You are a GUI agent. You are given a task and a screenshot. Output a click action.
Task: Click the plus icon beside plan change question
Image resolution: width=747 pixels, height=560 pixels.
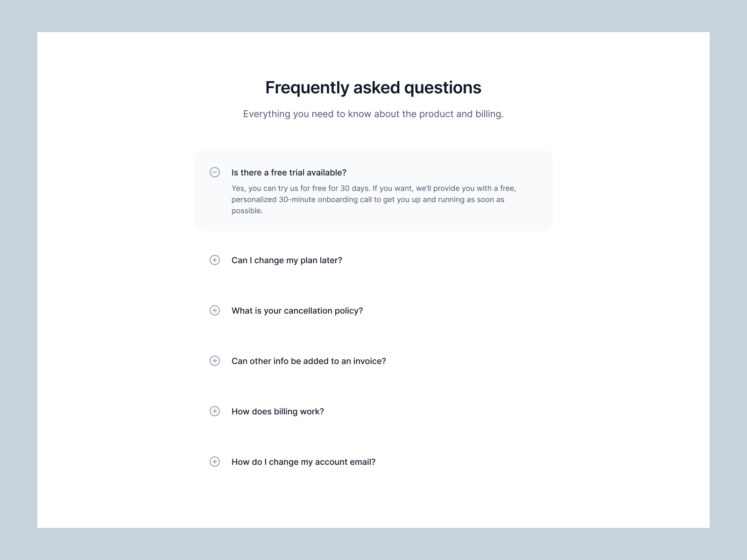(215, 260)
